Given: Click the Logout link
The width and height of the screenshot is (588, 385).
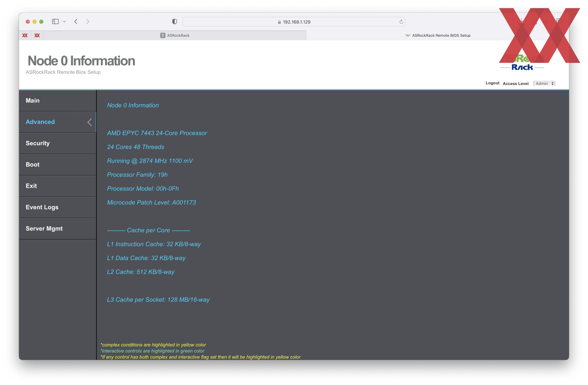Looking at the screenshot, I should pos(492,83).
